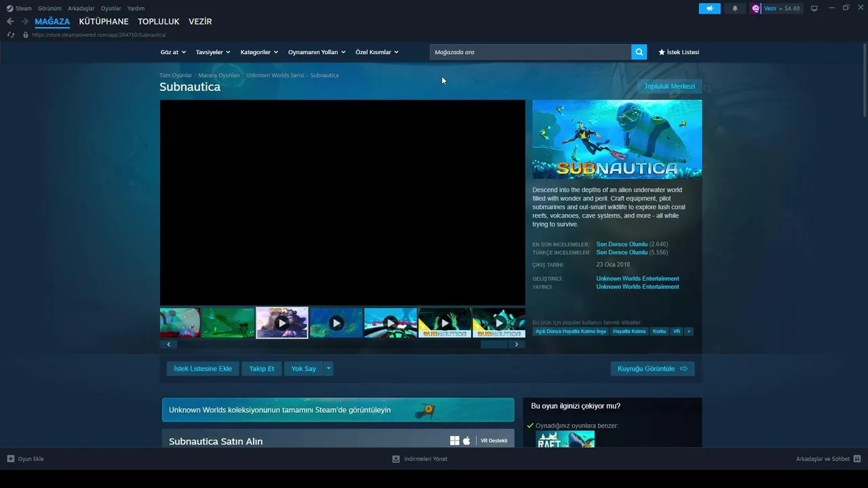Open the arrow dropdown beside Yok Say
868x488 pixels.
tap(328, 369)
